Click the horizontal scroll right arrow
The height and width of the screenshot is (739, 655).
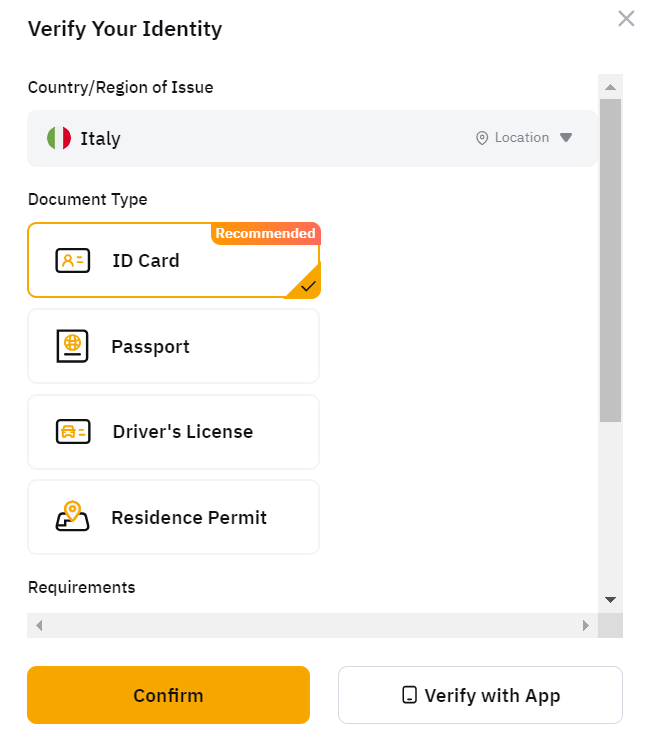point(586,625)
